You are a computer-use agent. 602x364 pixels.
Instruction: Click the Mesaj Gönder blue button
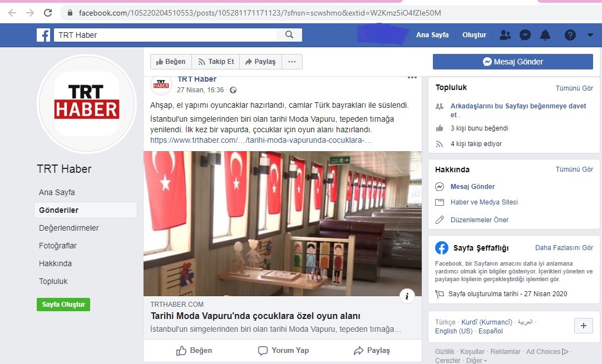pos(513,61)
